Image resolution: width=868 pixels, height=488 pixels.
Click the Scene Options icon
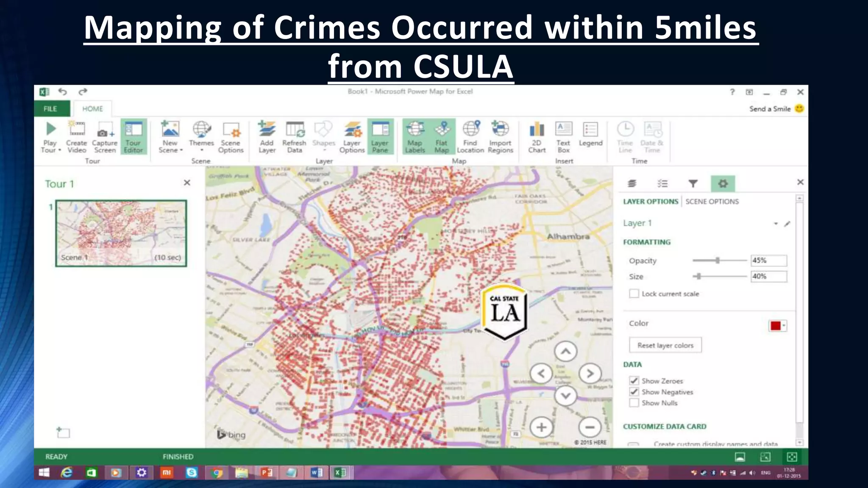pyautogui.click(x=231, y=129)
